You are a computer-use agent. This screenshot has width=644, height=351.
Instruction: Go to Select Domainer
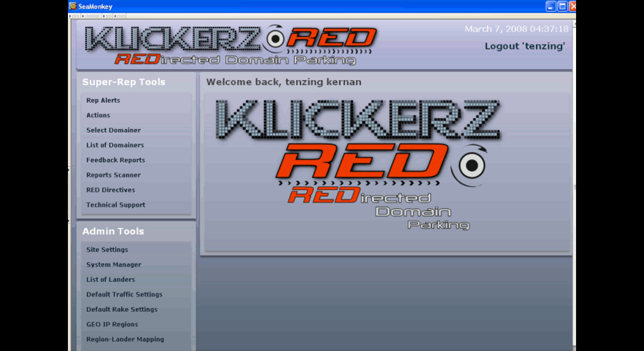tap(114, 130)
